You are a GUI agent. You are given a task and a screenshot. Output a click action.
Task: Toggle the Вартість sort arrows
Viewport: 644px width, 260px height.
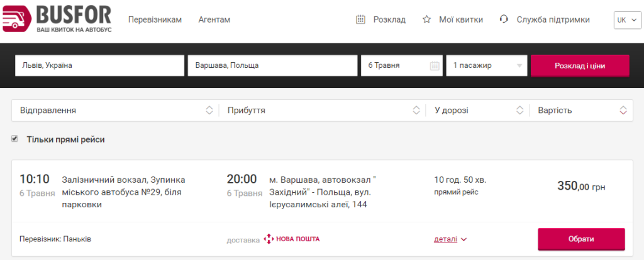point(623,111)
